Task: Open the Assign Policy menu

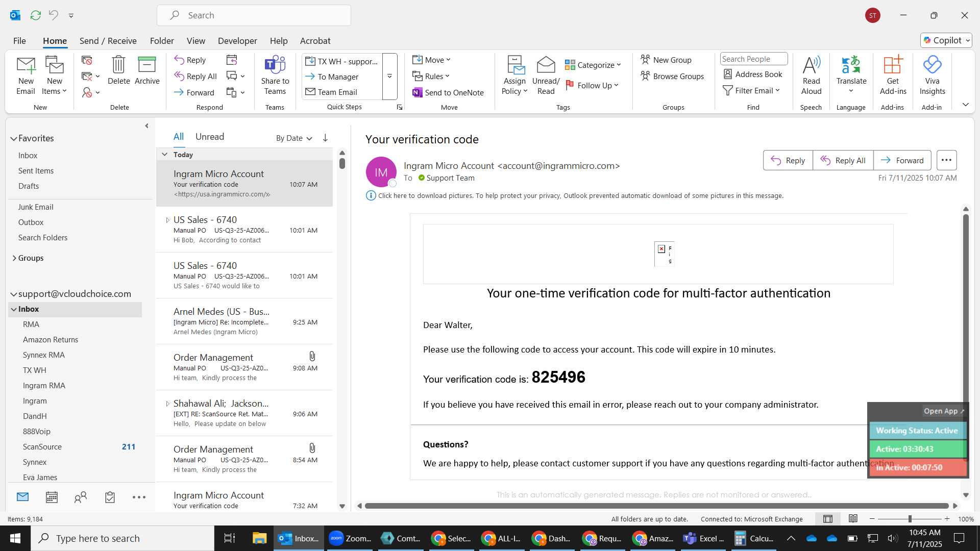Action: pyautogui.click(x=514, y=76)
